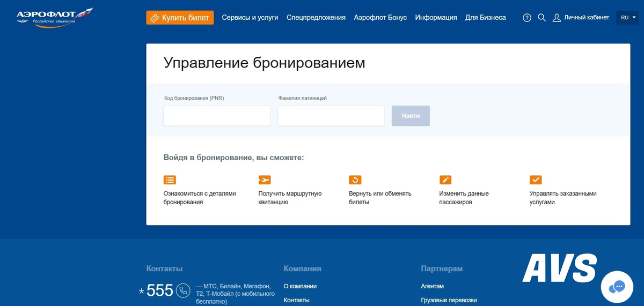Open the chat bubble support widget

click(x=618, y=288)
